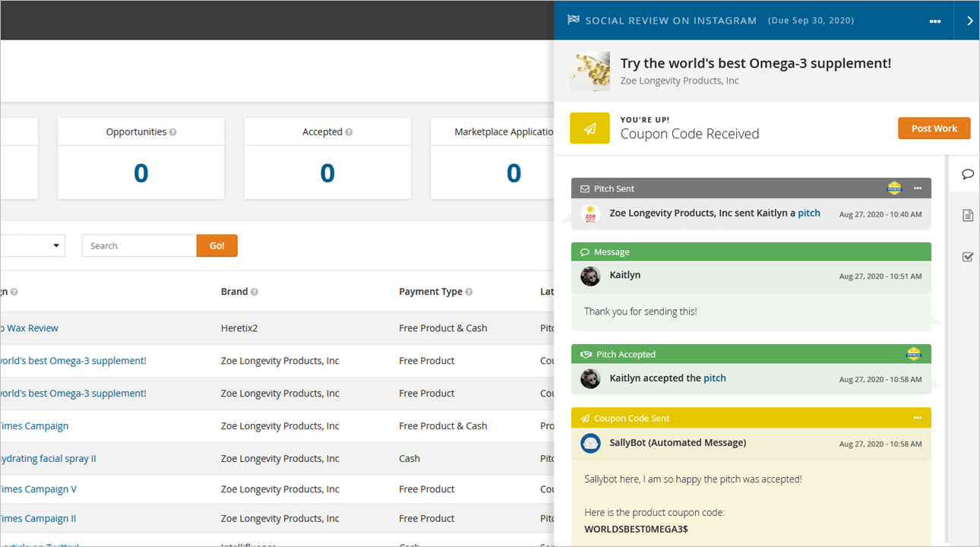The height and width of the screenshot is (547, 980).
Task: Open the Coupon Code Sent ellipsis menu
Action: [x=918, y=418]
